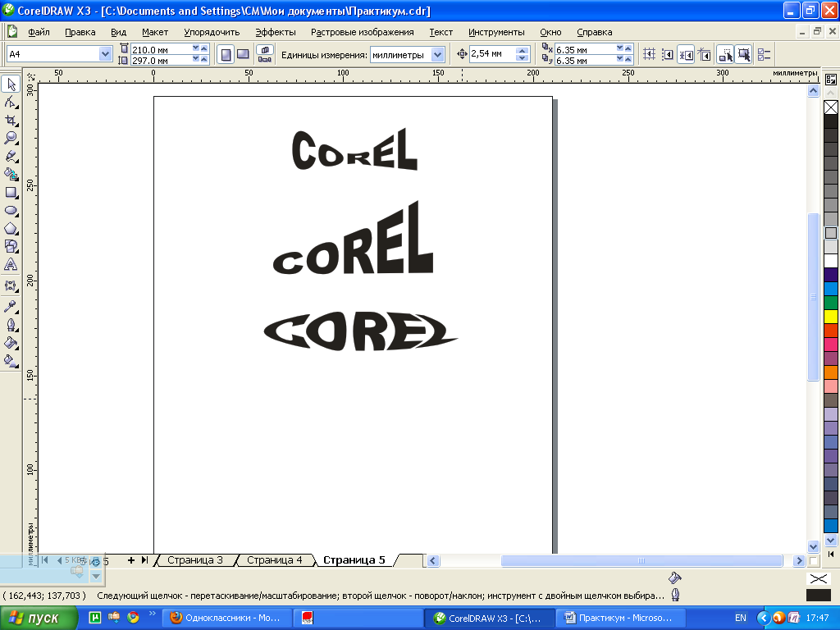Click Chrome quick launch icon
Viewport: 840px width, 630px height.
point(133,618)
